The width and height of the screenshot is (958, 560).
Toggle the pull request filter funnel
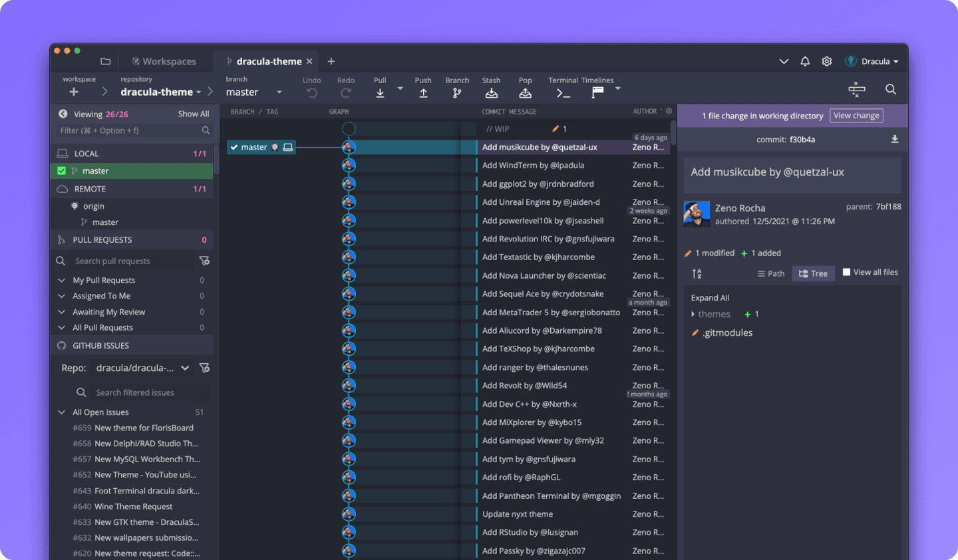pos(204,260)
